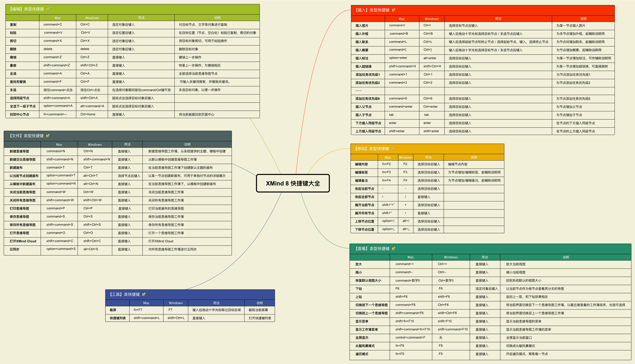The height and width of the screenshot is (364, 635).
Task: Click marker icon beside 【插入】类型快捷键 title
Action: point(394,10)
